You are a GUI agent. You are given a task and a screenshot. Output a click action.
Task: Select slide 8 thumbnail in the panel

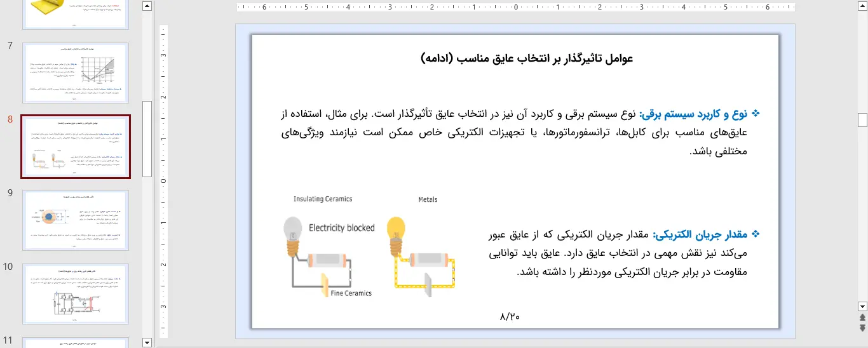coord(76,147)
